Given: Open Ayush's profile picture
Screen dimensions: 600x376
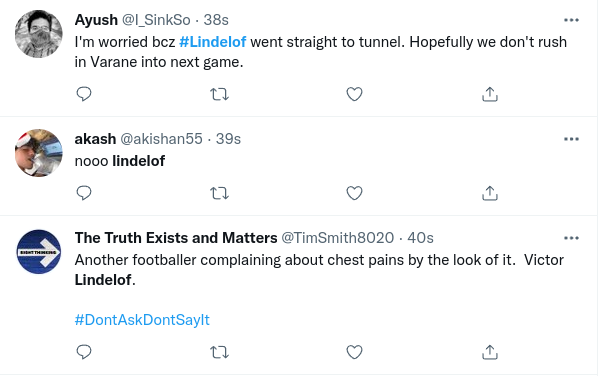Looking at the screenshot, I should [x=39, y=34].
